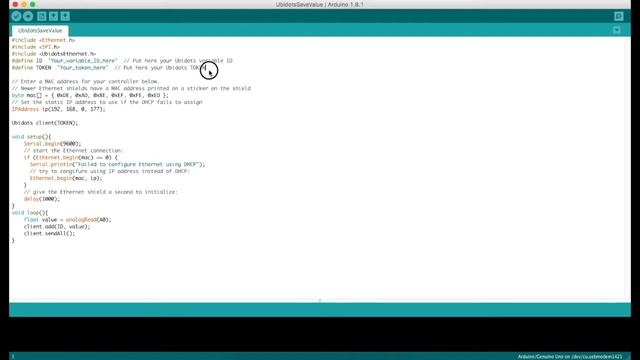Click the void loop(){ line
The height and width of the screenshot is (360, 640).
tap(30, 213)
